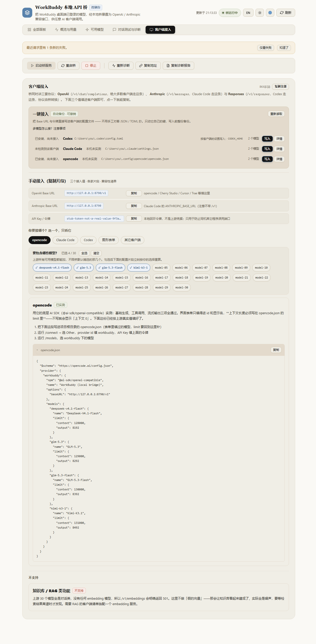Uncheck the kimi-k3-1 model chip
Image resolution: width=316 pixels, height=644 pixels.
click(139, 268)
